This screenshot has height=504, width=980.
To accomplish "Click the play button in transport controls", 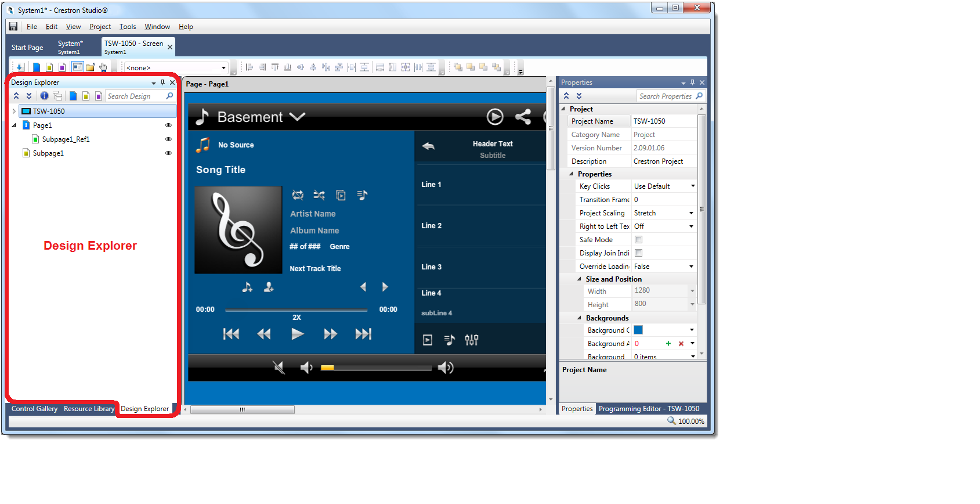I will coord(297,334).
